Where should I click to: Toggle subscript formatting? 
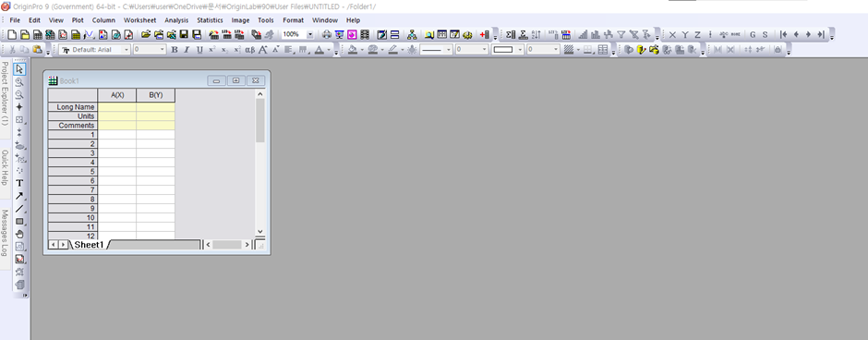(x=224, y=50)
